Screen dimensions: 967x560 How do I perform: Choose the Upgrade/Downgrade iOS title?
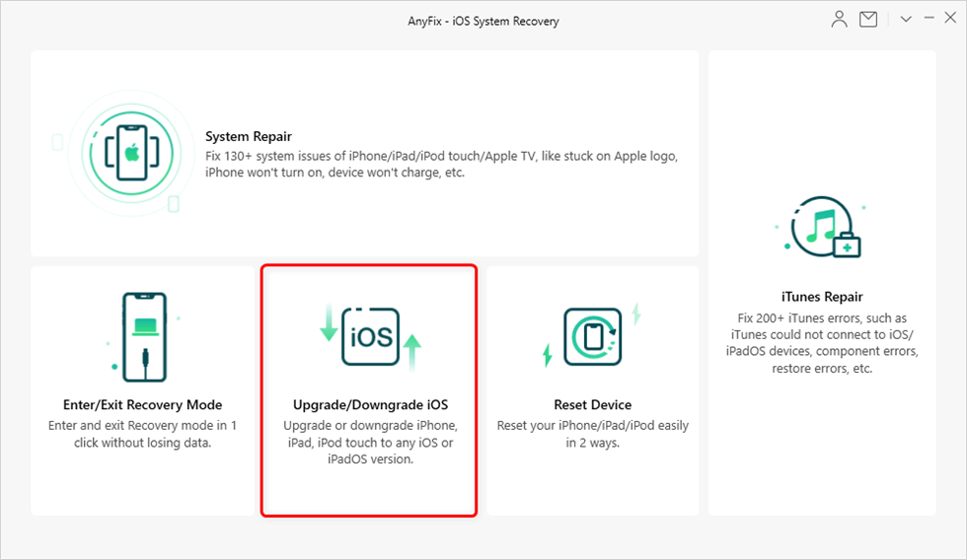pyautogui.click(x=370, y=405)
